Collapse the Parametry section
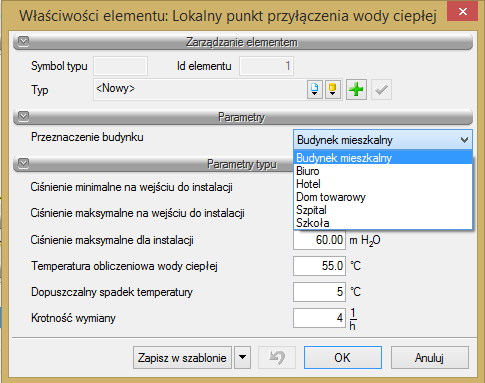This screenshot has width=485, height=383. (x=24, y=116)
